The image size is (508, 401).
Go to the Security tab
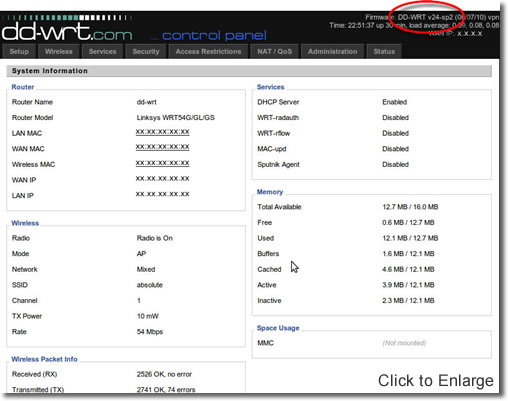[x=146, y=52]
